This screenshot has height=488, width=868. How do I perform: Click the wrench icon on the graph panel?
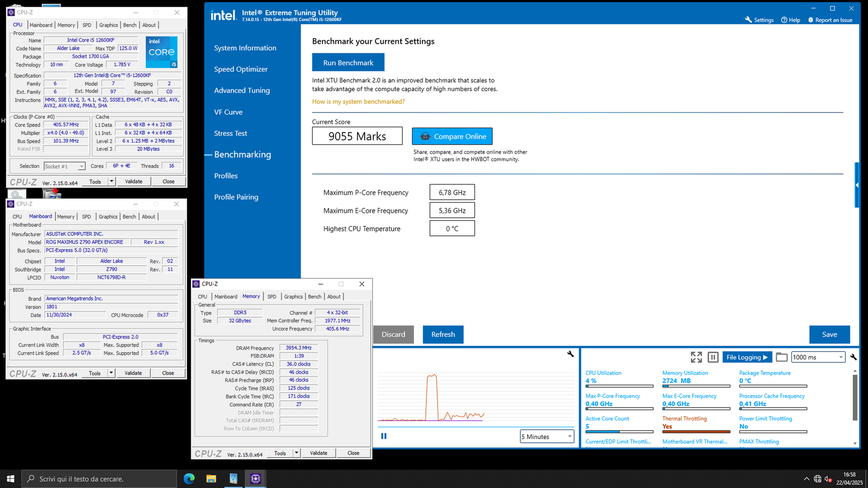pyautogui.click(x=571, y=354)
